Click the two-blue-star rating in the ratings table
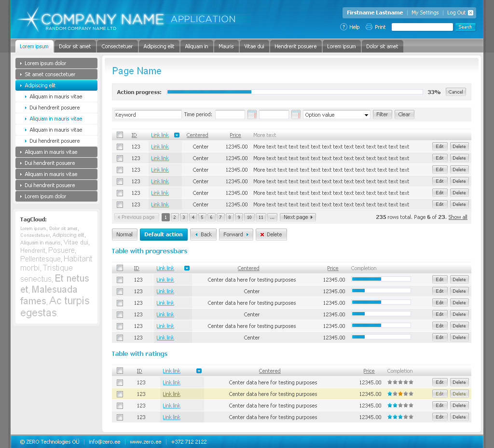 click(x=400, y=406)
